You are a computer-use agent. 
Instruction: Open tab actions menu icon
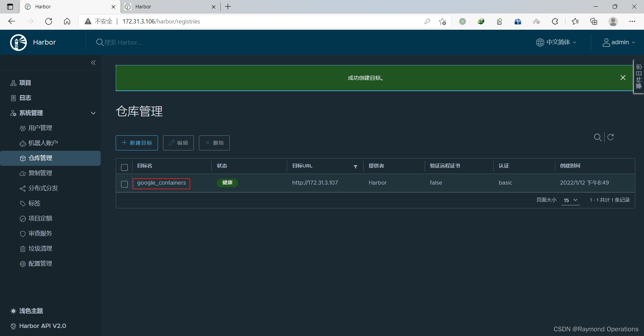click(10, 7)
